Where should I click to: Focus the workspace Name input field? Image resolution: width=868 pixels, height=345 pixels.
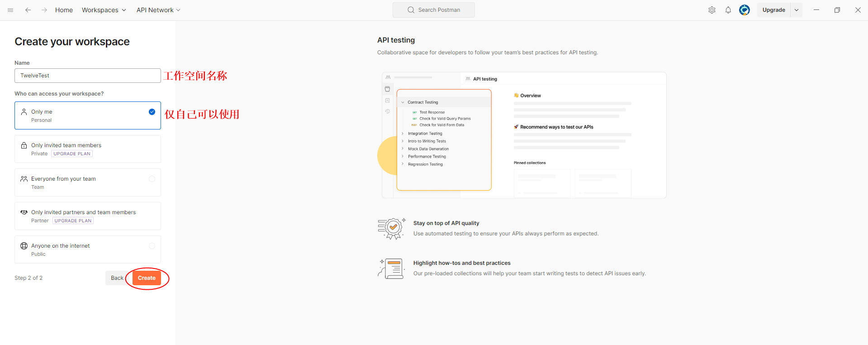pos(88,76)
